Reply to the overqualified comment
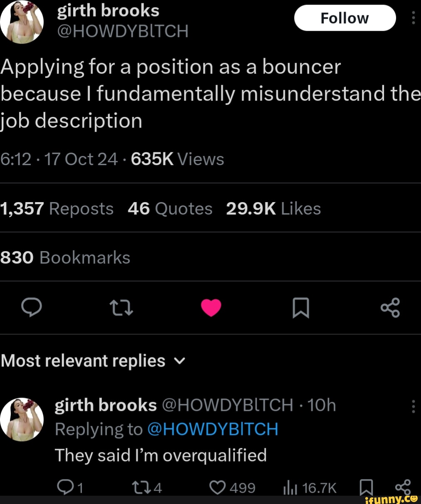Image resolution: width=421 pixels, height=504 pixels. tap(64, 487)
